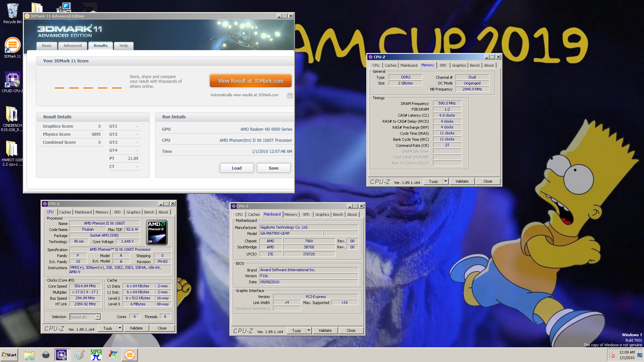The height and width of the screenshot is (362, 644).
Task: Click the Load button in Run Details
Action: (236, 168)
